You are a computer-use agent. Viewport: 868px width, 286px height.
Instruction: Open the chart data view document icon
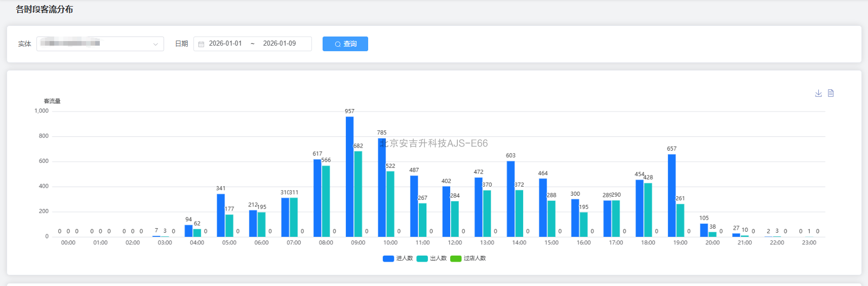831,93
